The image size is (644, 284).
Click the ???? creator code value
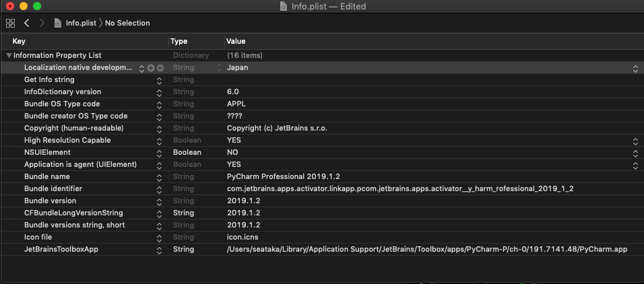coord(234,116)
